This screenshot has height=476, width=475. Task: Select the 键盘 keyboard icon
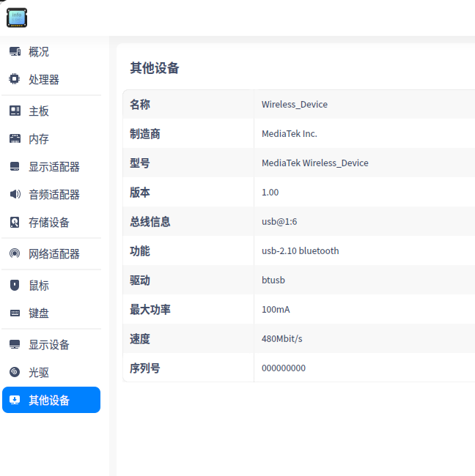pyautogui.click(x=15, y=313)
